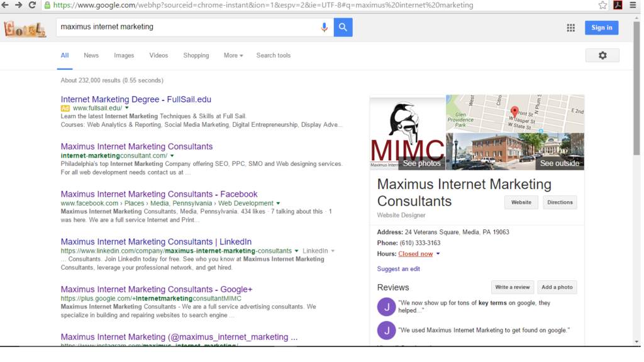Click the vertical scrollbar thumb
The height and width of the screenshot is (362, 644).
click(x=636, y=88)
